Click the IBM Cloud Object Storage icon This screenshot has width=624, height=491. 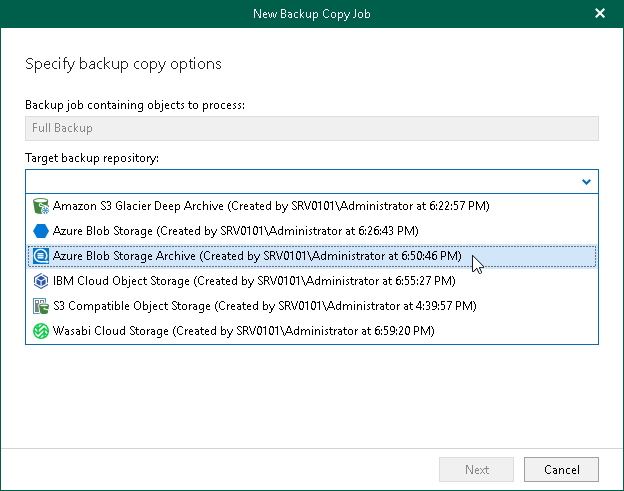point(41,281)
